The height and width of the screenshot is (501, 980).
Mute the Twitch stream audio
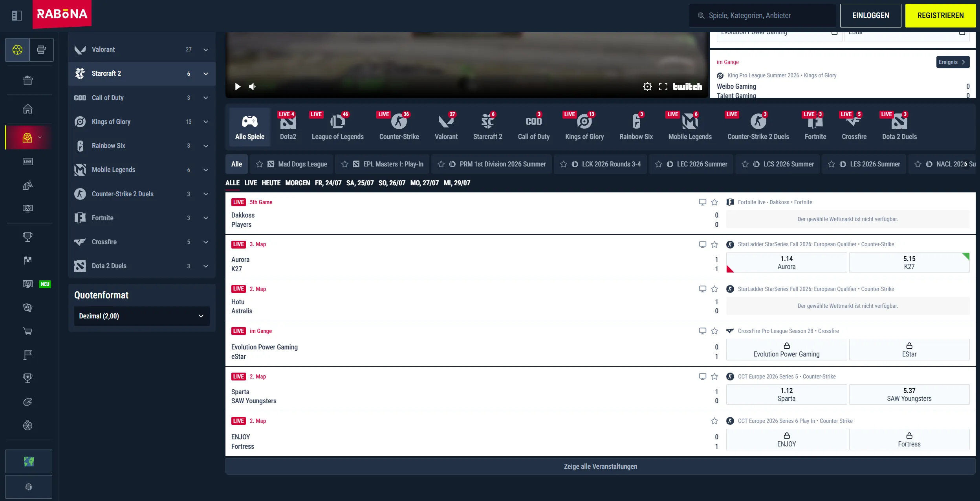coord(253,86)
